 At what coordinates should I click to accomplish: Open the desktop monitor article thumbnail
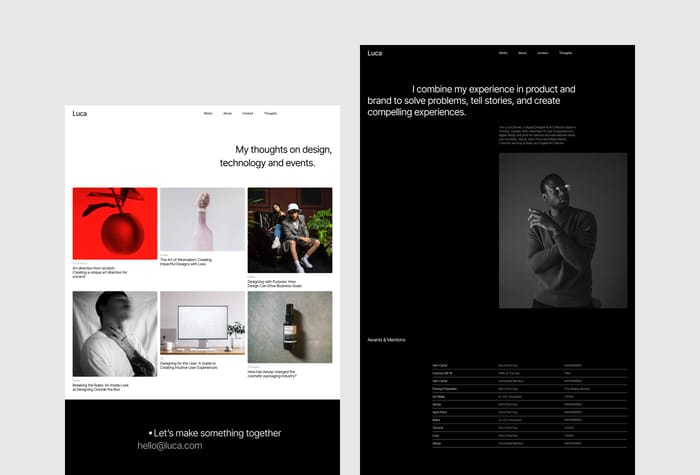(x=202, y=323)
